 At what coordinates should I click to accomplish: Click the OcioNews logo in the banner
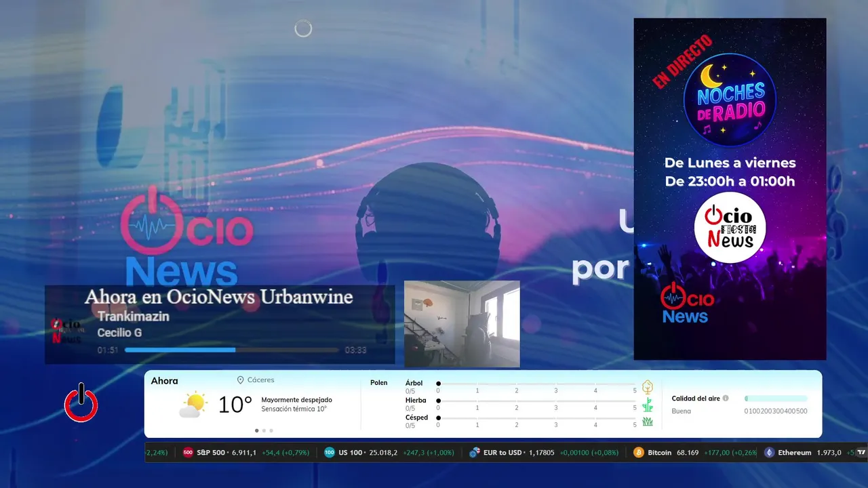click(686, 302)
